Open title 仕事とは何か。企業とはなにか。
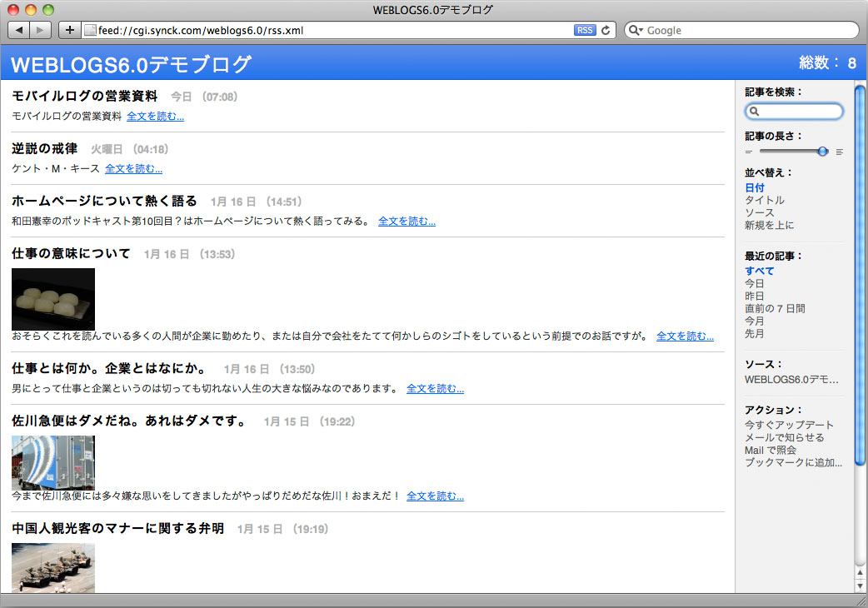Viewport: 868px width, 608px height. coord(109,368)
